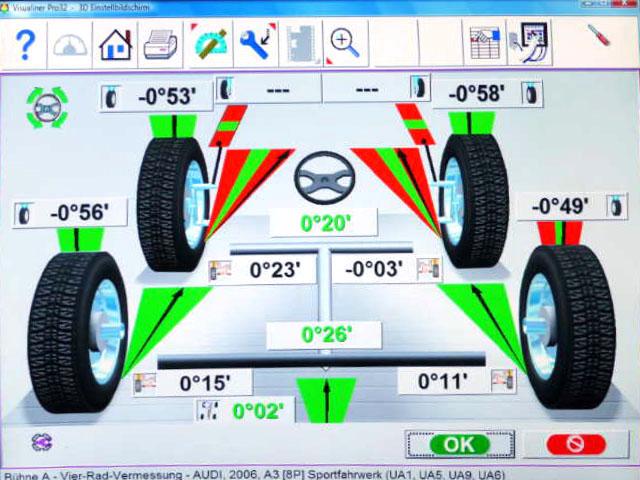This screenshot has height=480, width=640.
Task: Click the front left camber value -0°53'
Action: click(x=167, y=97)
